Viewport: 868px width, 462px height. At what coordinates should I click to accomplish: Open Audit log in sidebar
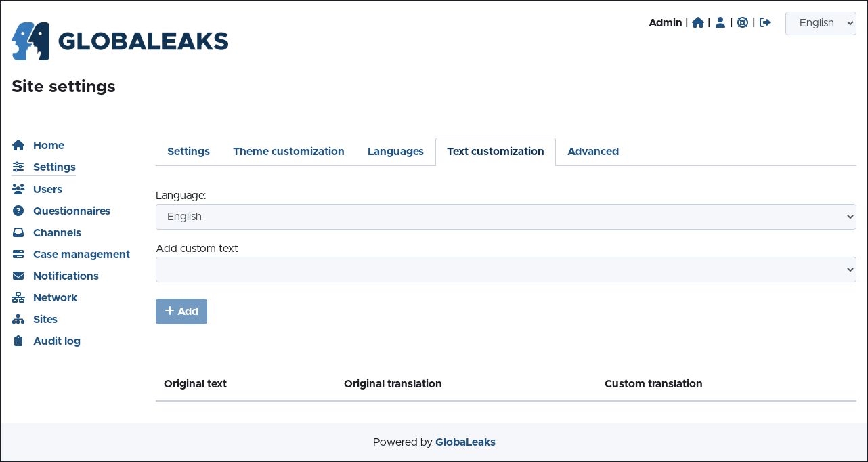57,341
